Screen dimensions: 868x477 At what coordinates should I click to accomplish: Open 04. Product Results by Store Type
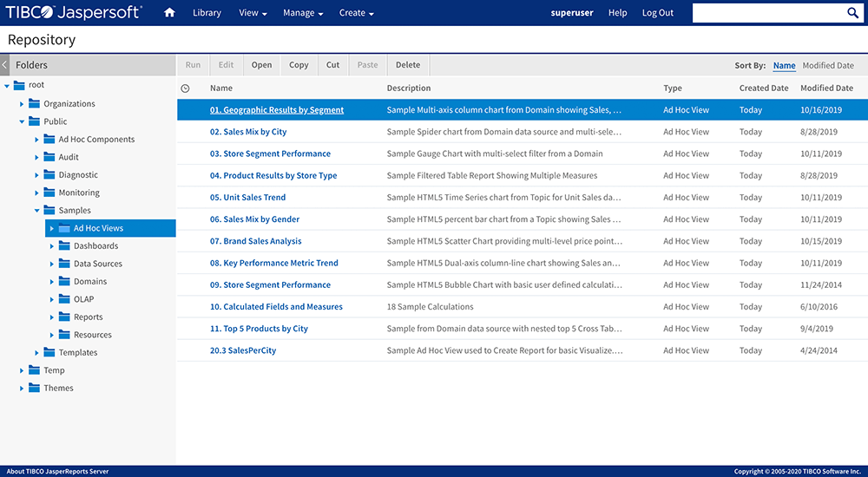click(x=273, y=175)
